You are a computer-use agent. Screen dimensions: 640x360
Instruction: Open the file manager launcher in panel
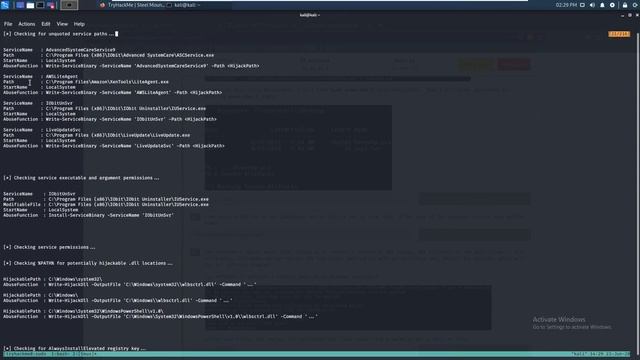tap(30, 5)
